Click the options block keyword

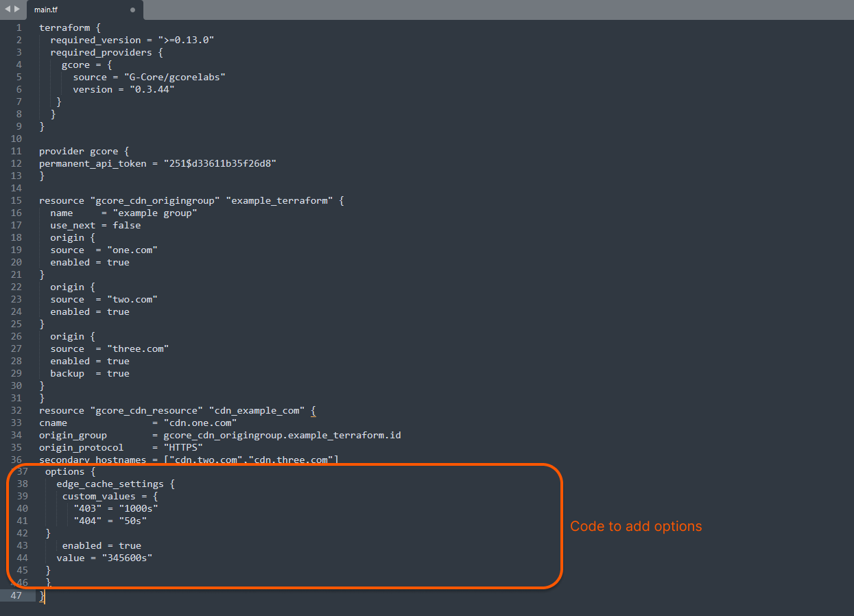point(64,471)
